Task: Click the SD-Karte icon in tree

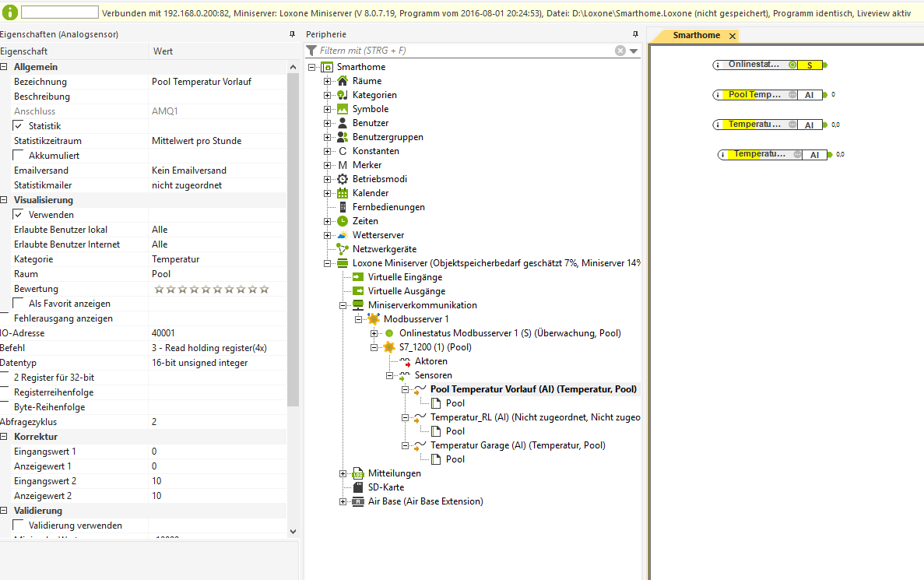Action: (x=358, y=487)
